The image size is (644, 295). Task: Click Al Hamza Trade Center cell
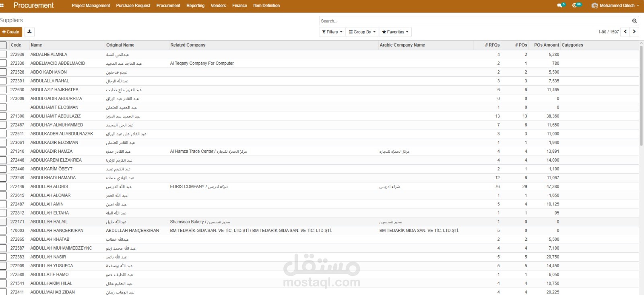click(208, 152)
